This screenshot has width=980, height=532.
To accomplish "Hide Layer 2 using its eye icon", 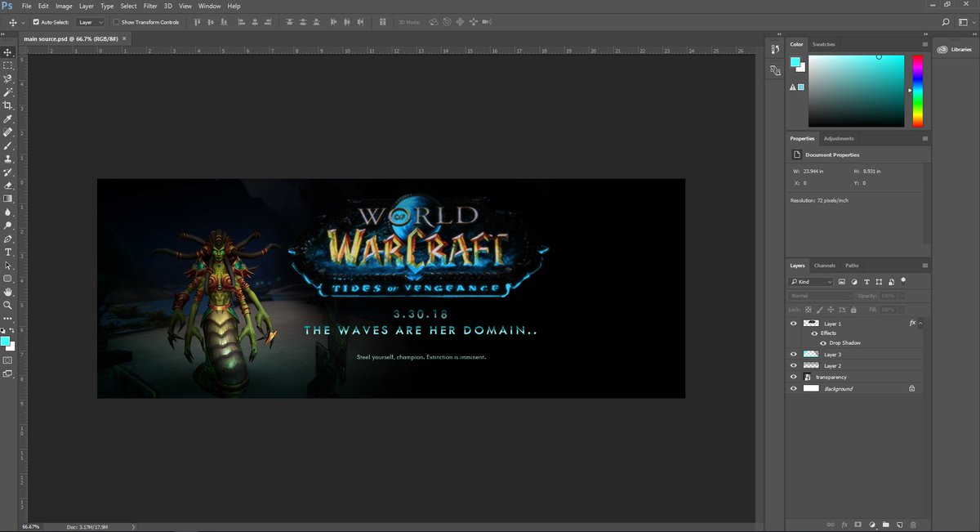I will click(793, 365).
